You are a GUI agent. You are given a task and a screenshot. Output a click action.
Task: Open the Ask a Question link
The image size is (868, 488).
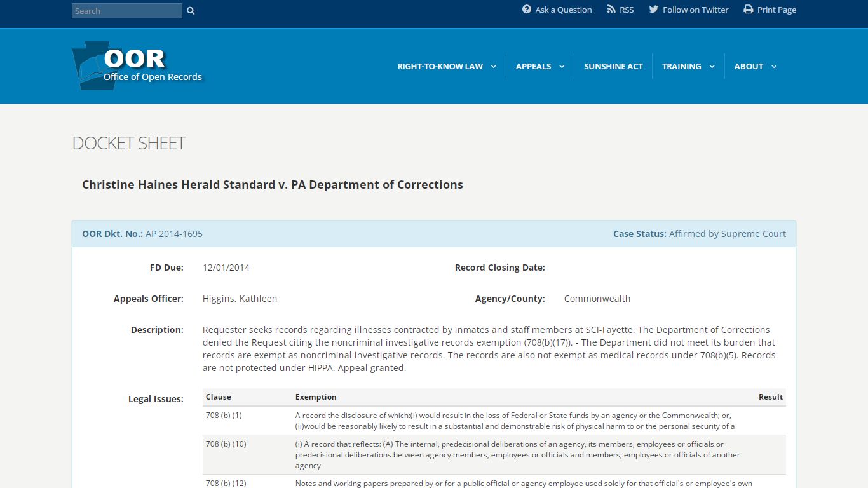[x=557, y=10]
